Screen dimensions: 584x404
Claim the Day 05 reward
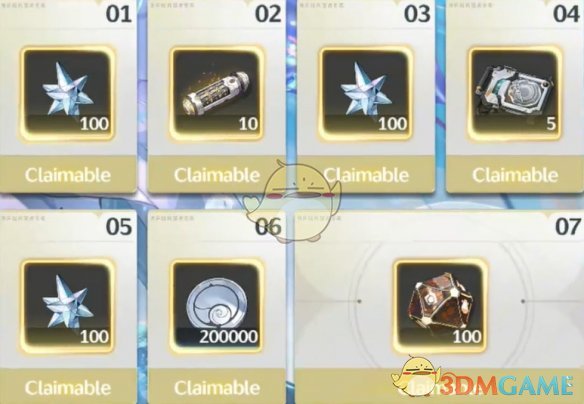(x=68, y=387)
